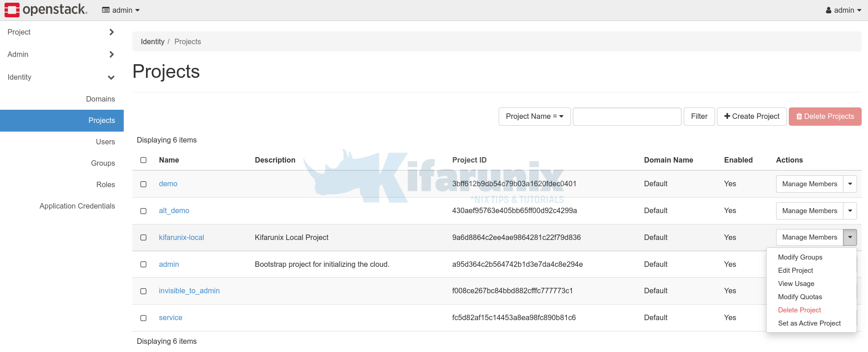
Task: Click project ID 3bff612b9db54c79b03a1620fdec0401
Action: click(514, 184)
